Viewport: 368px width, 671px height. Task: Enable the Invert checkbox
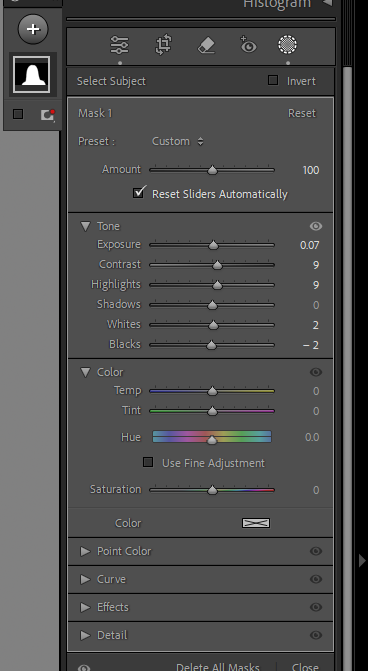[273, 80]
